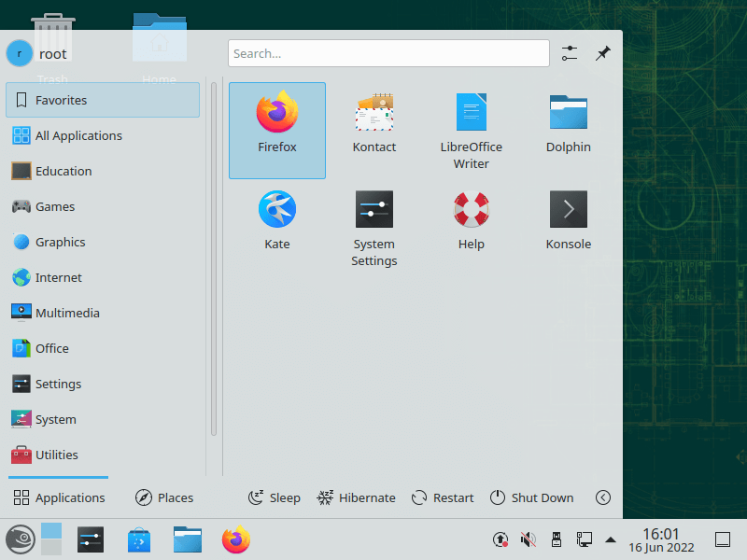This screenshot has height=560, width=747.
Task: Collapse leave buttons with the left chevron
Action: click(603, 497)
